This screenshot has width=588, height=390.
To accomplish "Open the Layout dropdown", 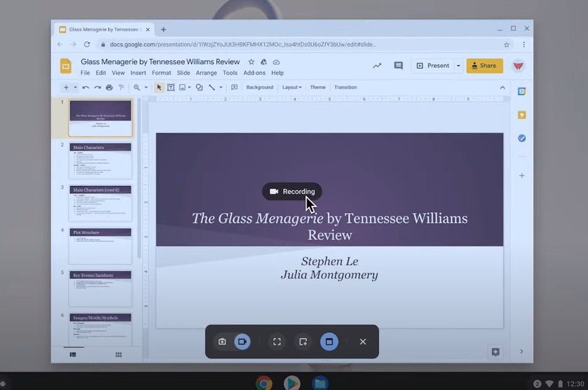I will 291,87.
